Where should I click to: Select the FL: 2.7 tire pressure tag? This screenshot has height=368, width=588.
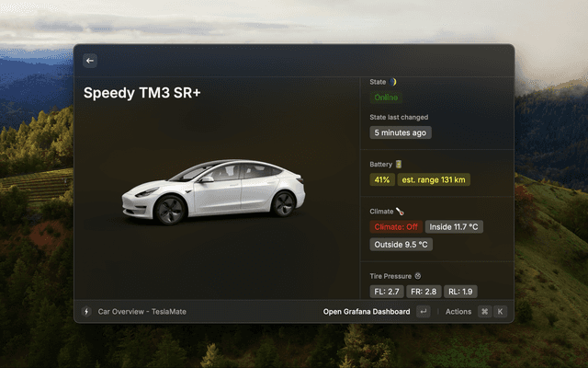(x=386, y=292)
